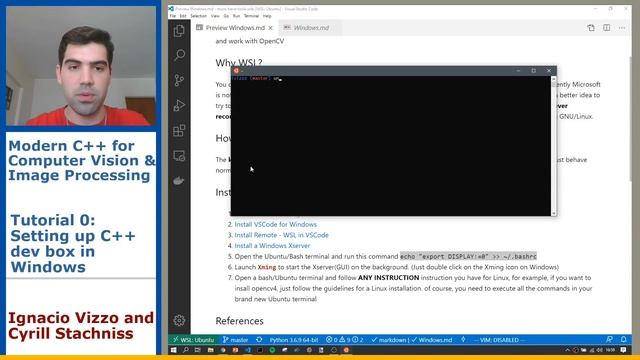Open the More Actions ellipsis menu

click(x=622, y=28)
